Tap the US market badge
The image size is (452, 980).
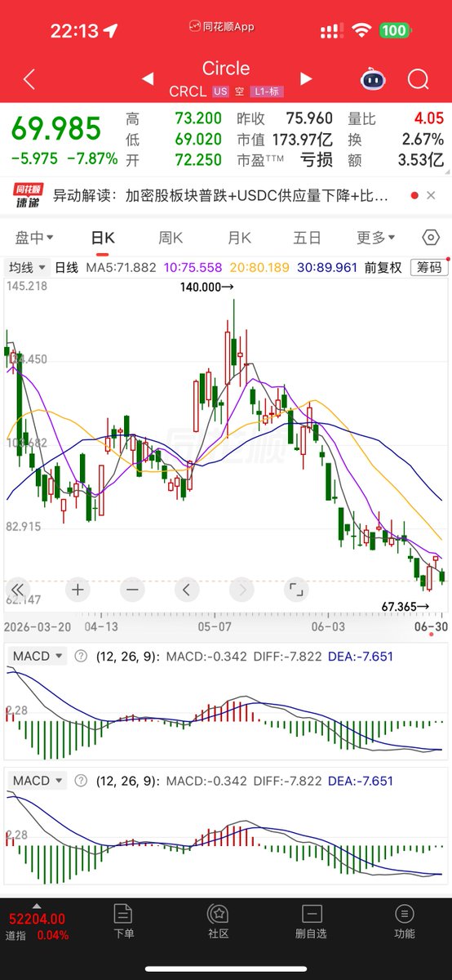(x=220, y=92)
